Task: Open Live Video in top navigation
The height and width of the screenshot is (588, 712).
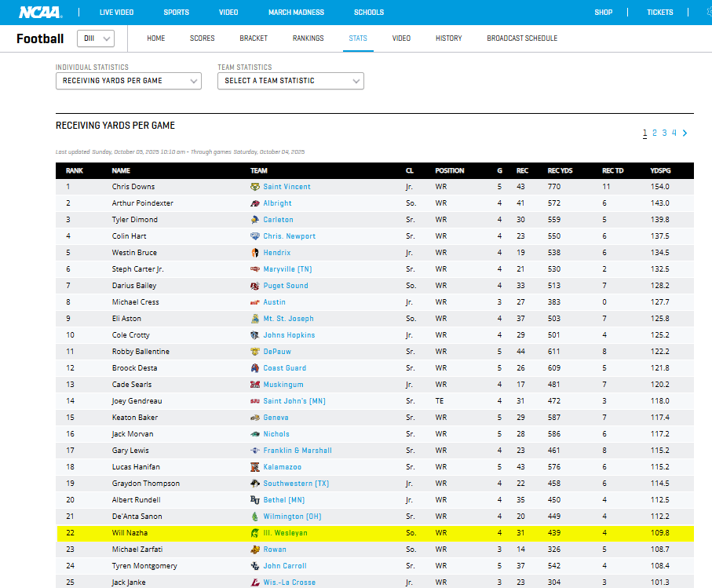Action: [117, 13]
